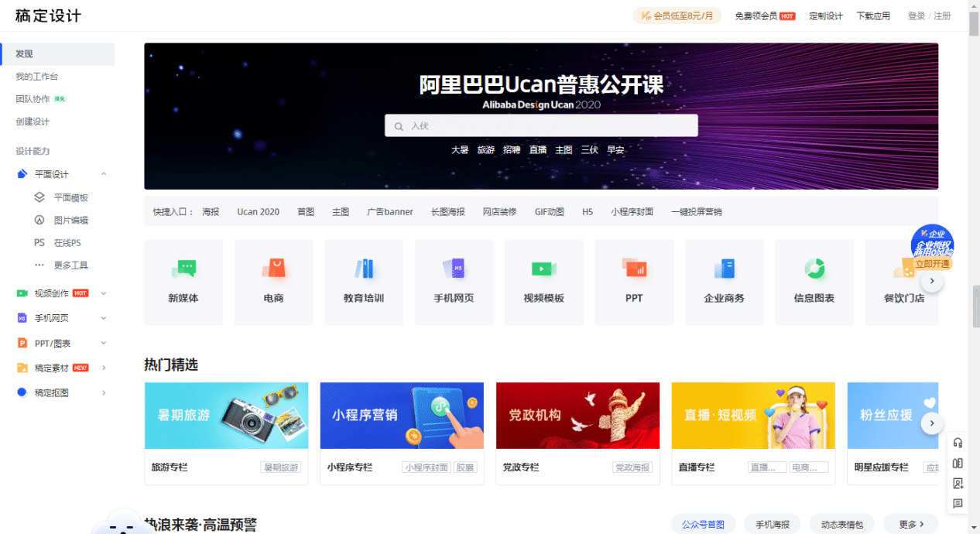
Task: Open the 更多 button with arrow
Action: [910, 524]
